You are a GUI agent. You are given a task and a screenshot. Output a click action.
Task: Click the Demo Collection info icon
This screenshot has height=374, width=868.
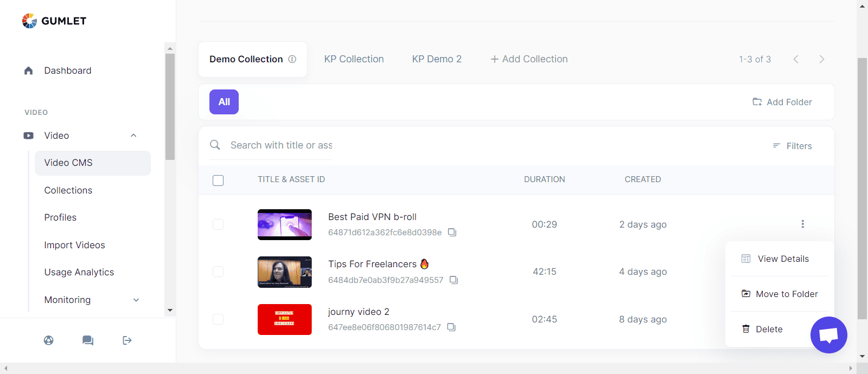click(292, 59)
